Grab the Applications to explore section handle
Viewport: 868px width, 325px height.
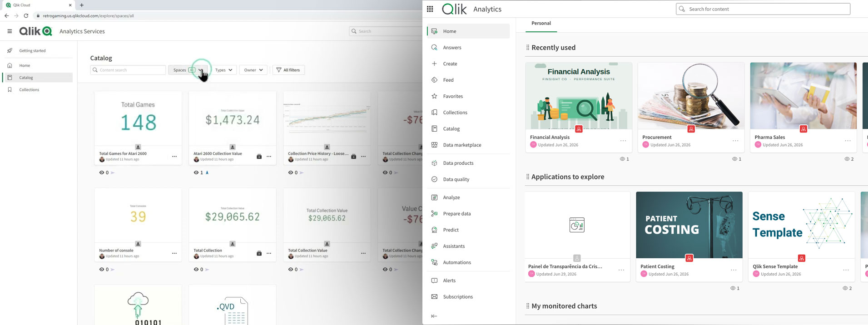click(527, 177)
